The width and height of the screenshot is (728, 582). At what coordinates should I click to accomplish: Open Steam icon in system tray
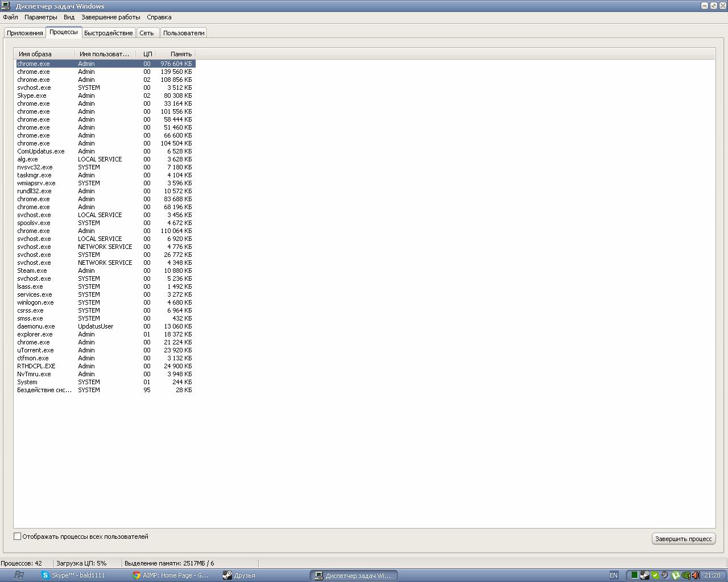pos(645,575)
